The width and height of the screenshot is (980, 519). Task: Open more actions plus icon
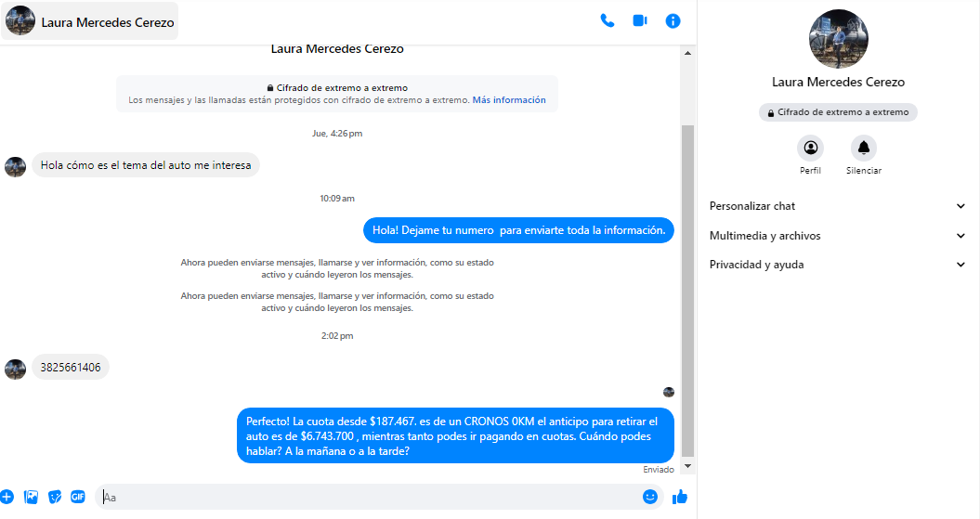click(x=7, y=497)
